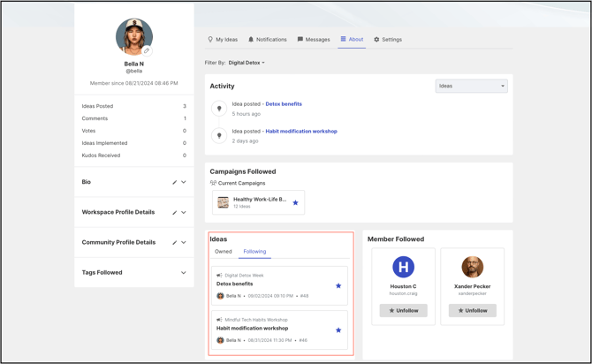Open the Filter By Digital Detox dropdown

point(247,63)
